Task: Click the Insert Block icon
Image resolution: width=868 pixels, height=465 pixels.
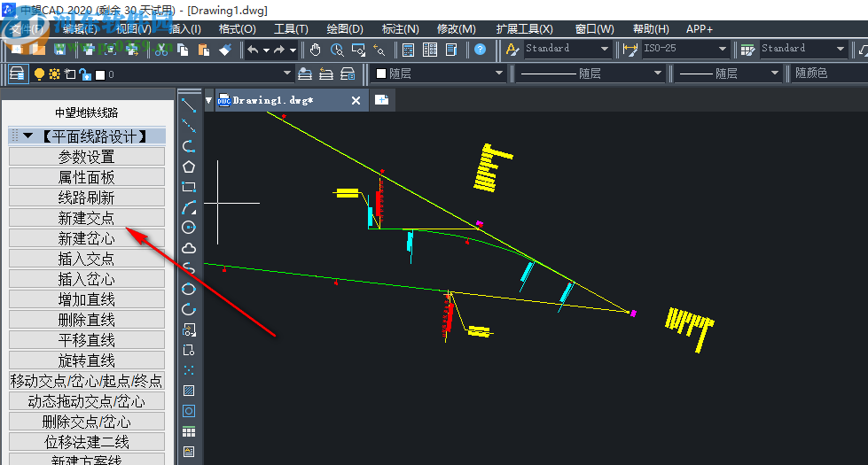Action: [x=189, y=329]
